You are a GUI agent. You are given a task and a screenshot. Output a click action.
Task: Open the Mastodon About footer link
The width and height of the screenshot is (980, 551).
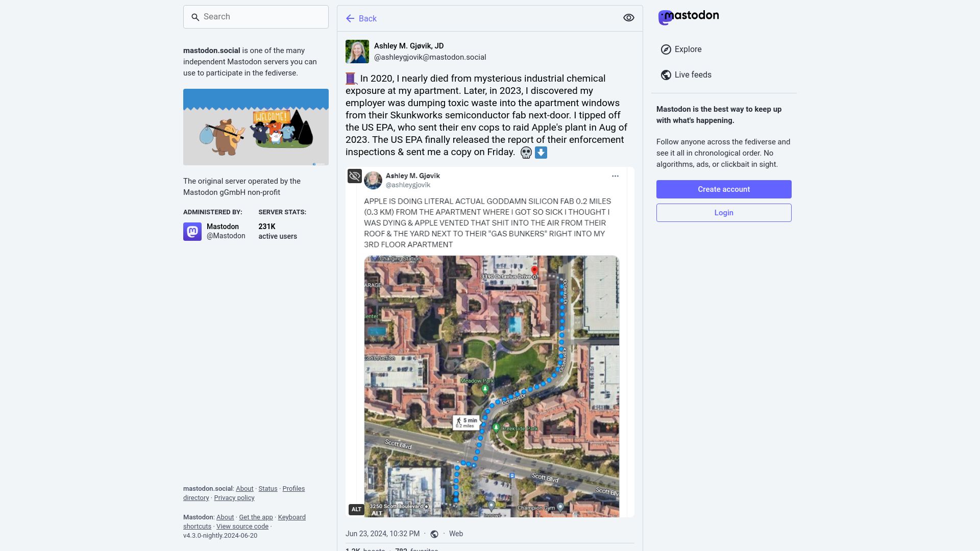225,517
